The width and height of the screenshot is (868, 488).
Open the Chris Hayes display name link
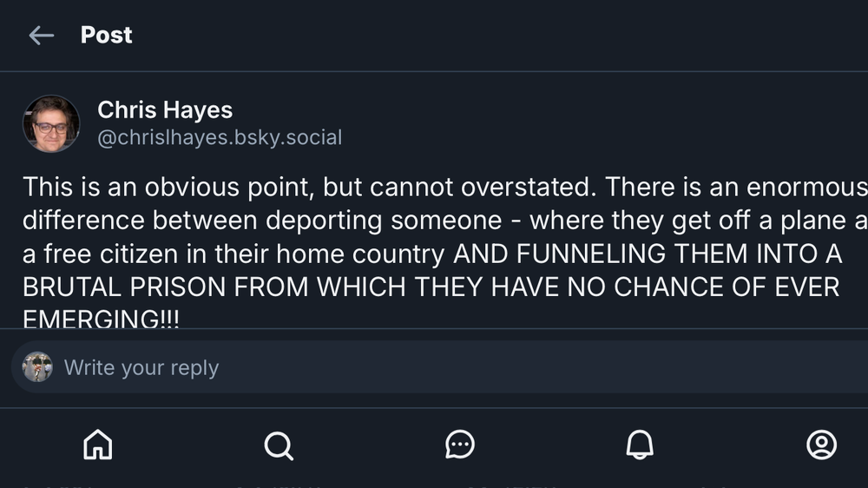tap(165, 110)
